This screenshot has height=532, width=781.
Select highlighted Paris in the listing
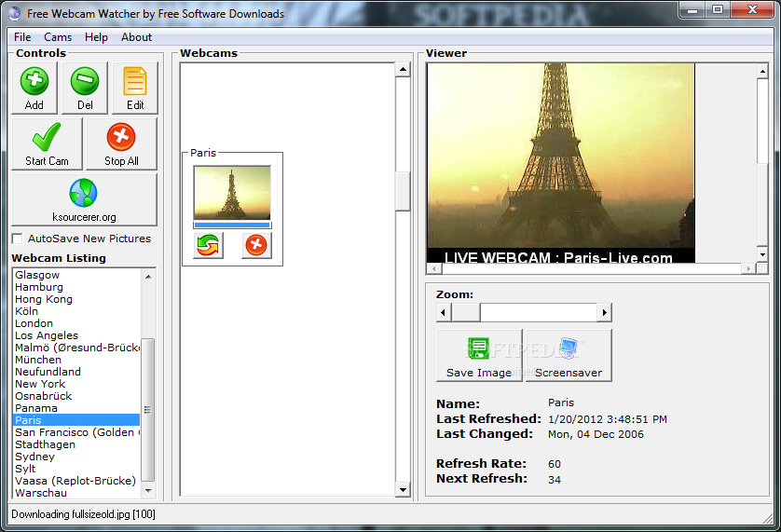tap(76, 420)
